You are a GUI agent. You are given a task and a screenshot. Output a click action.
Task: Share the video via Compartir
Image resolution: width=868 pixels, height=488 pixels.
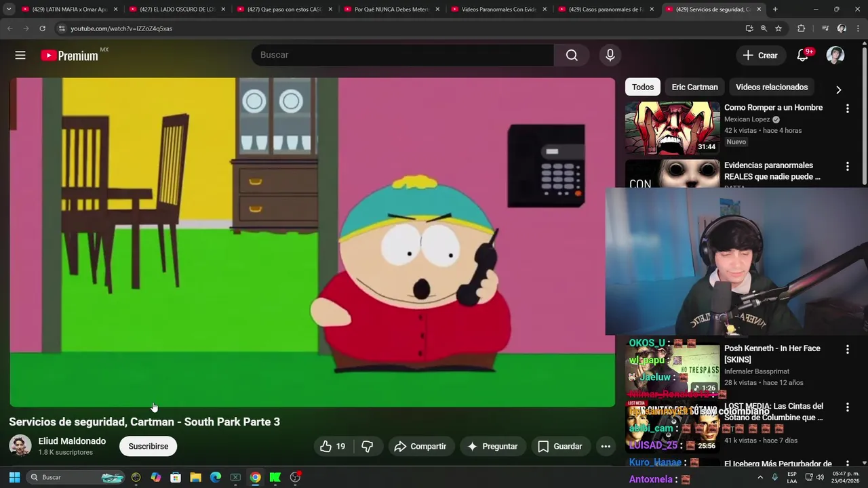(x=420, y=446)
